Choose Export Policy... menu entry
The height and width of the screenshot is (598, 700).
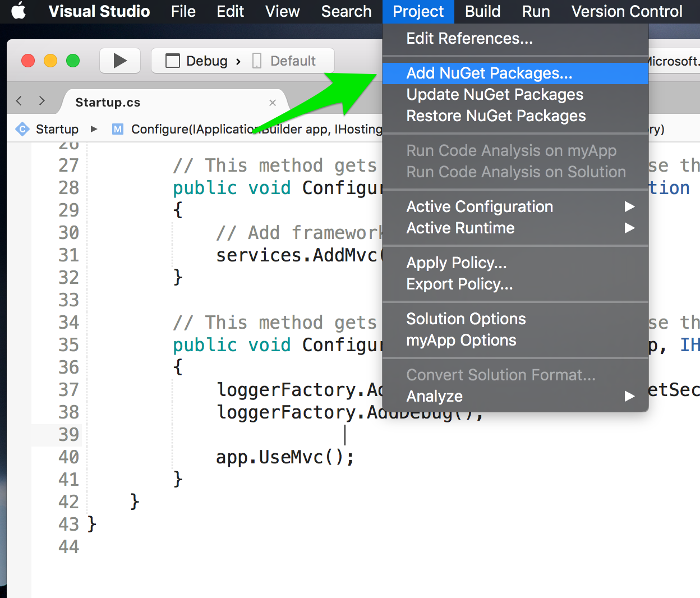pos(515,284)
